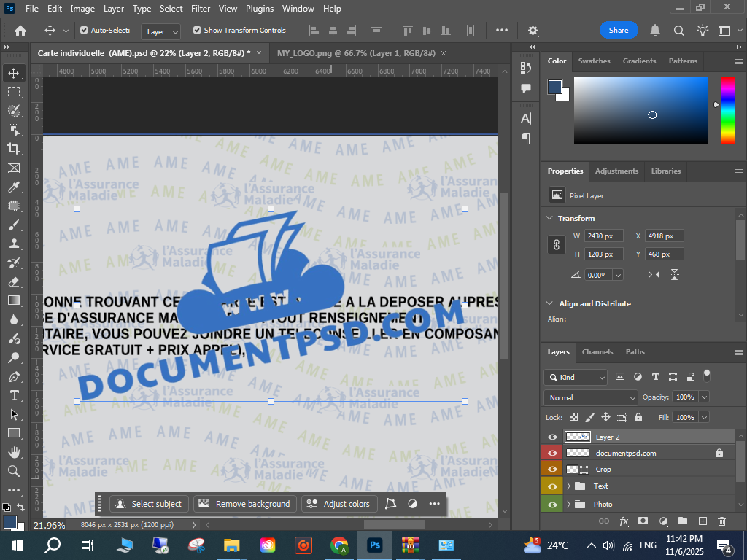747x560 pixels.
Task: Click the flip horizontal icon in Properties
Action: [654, 275]
